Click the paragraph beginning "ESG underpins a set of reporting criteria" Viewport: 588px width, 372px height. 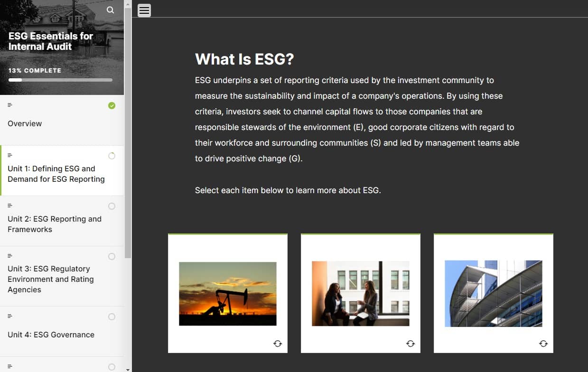357,120
